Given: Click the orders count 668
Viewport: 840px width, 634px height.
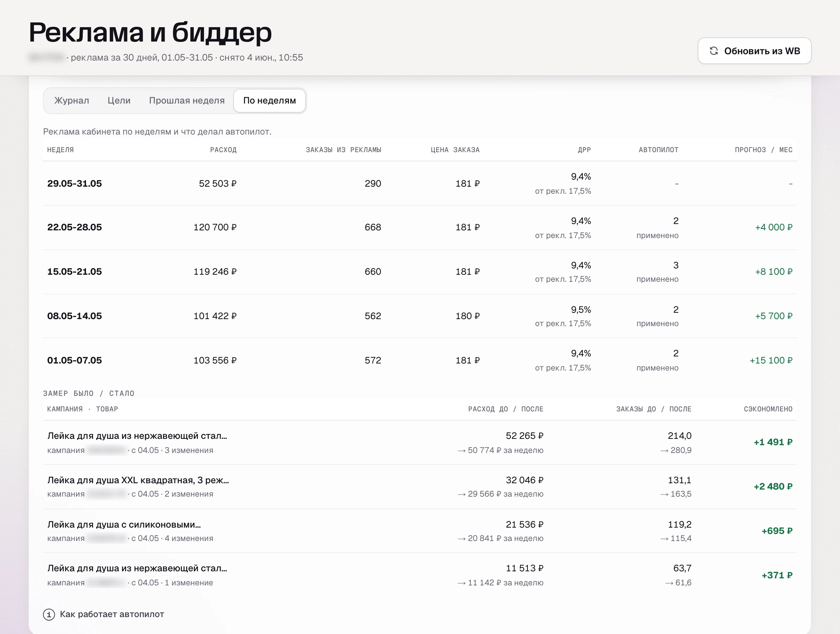Looking at the screenshot, I should coord(373,228).
